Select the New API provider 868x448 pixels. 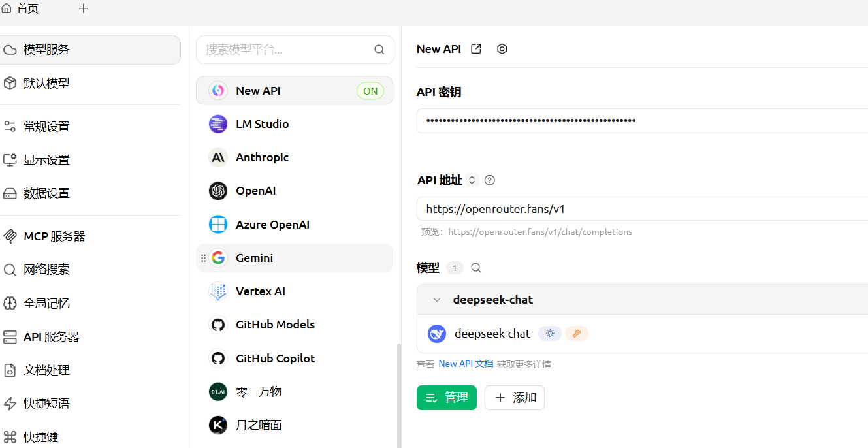click(295, 91)
